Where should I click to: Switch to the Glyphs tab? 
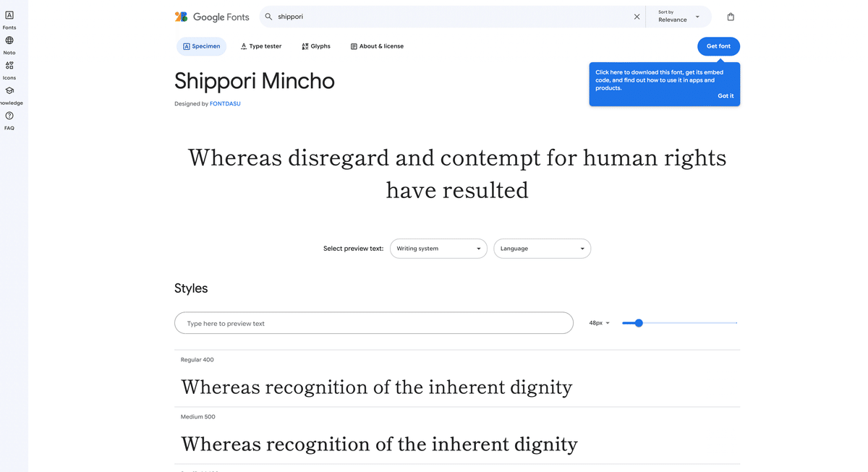316,46
